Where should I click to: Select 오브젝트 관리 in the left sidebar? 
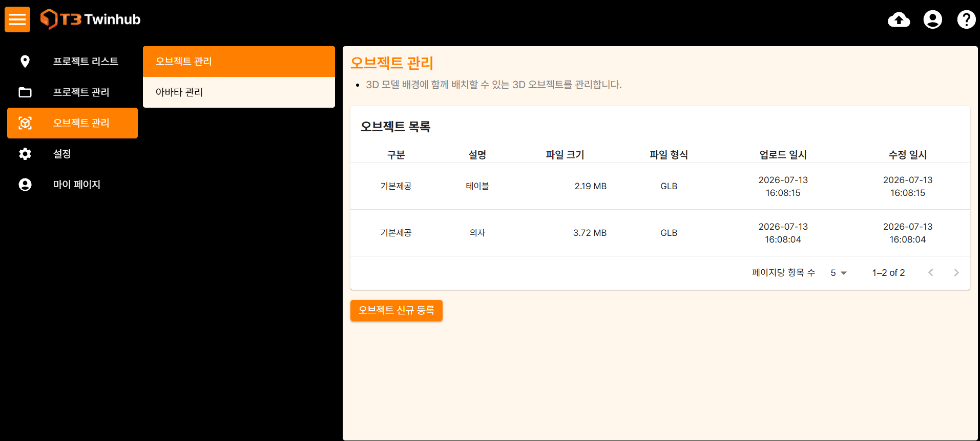pyautogui.click(x=72, y=123)
